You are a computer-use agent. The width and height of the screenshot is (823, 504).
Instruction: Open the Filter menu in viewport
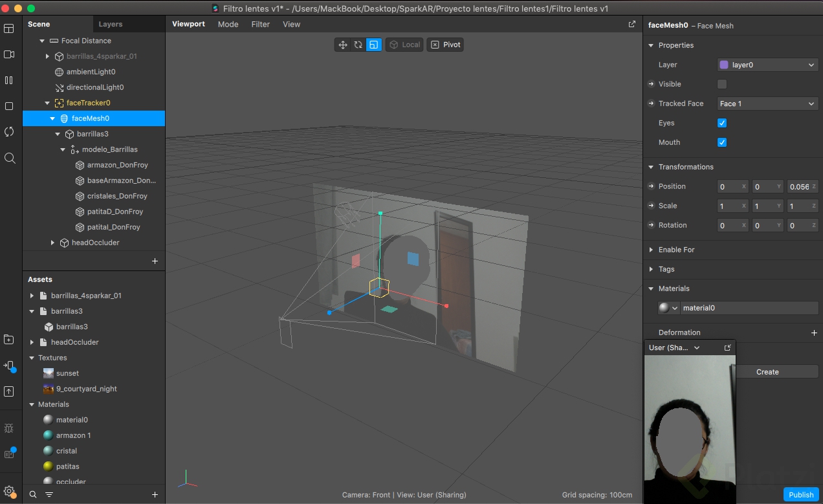coord(261,24)
